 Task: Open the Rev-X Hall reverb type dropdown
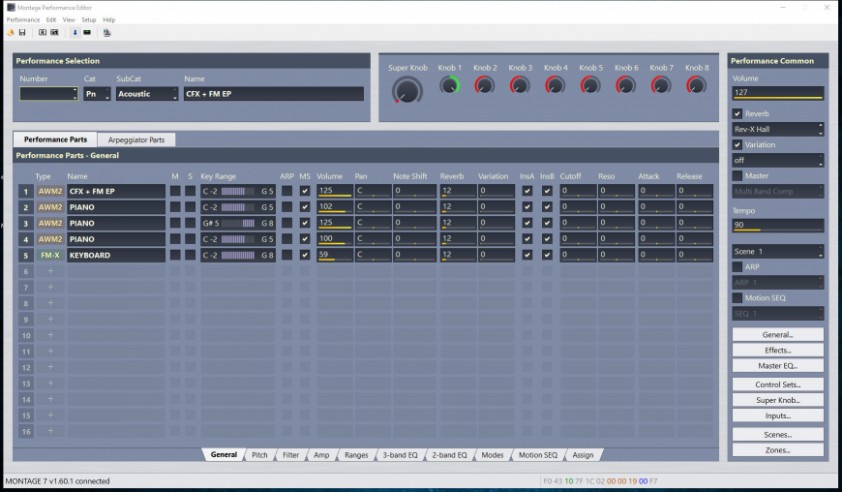(778, 129)
